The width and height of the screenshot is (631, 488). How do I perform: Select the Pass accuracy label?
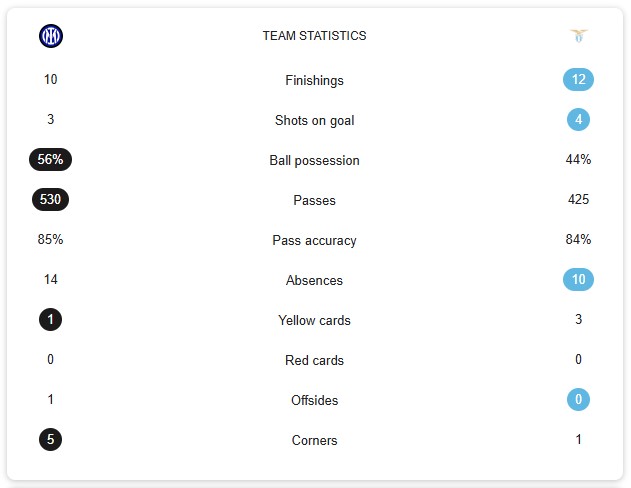[x=314, y=240]
